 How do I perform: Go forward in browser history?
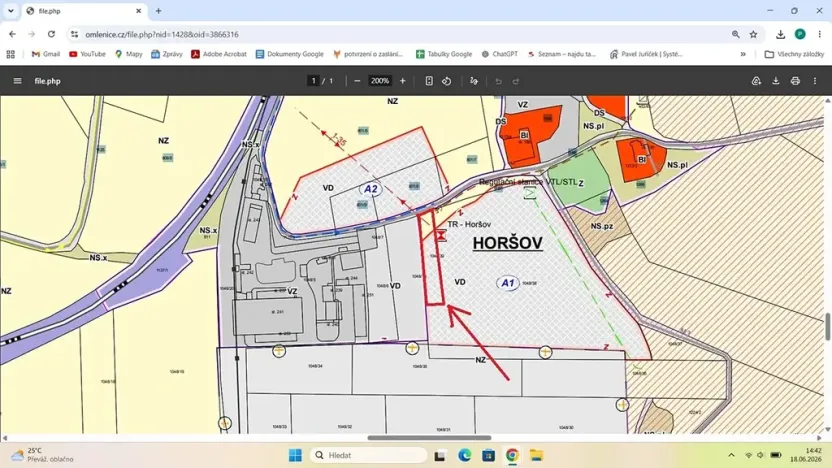click(x=31, y=34)
